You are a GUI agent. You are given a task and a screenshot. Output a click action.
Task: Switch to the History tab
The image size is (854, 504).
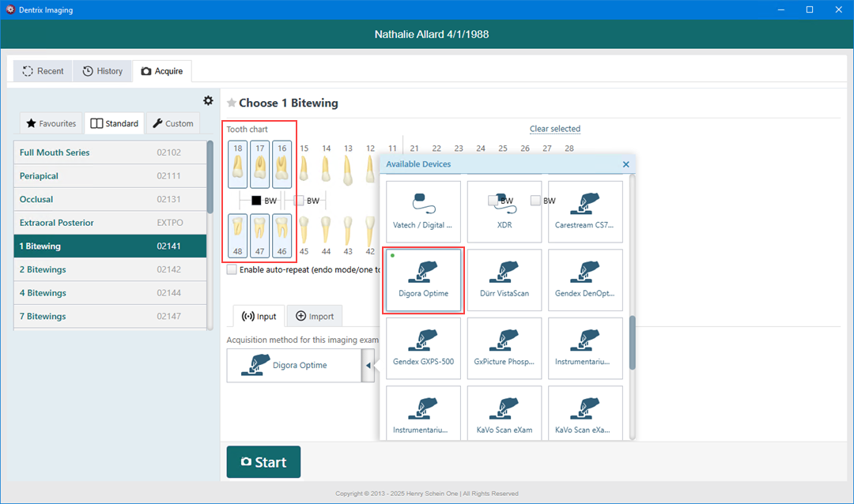pos(103,71)
